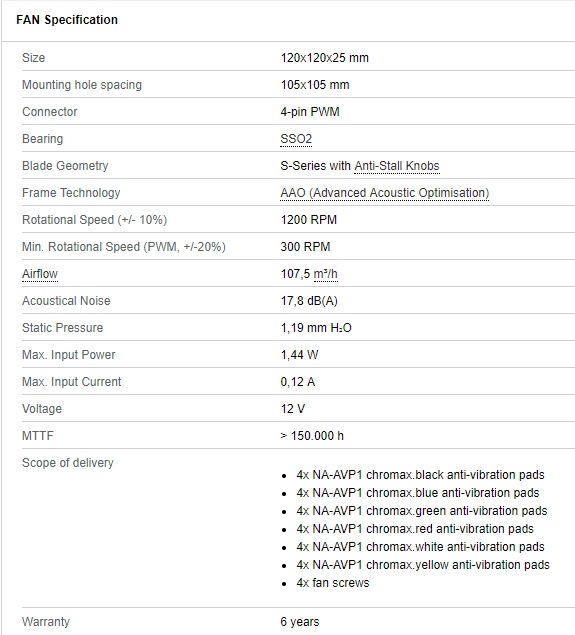Select the 4x fan screws list item
The height and width of the screenshot is (635, 575).
[x=333, y=583]
